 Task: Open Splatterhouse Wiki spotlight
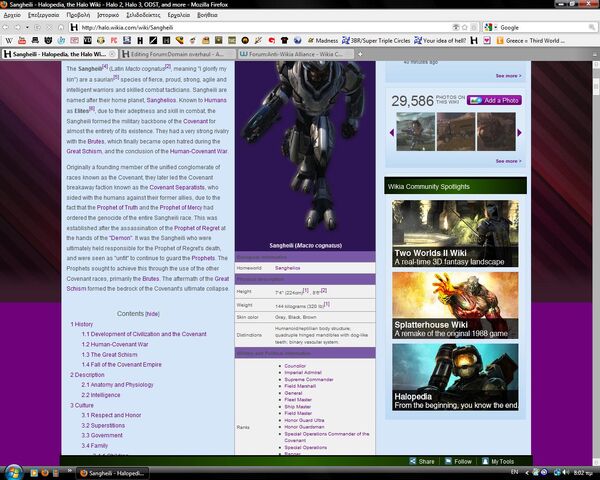455,305
